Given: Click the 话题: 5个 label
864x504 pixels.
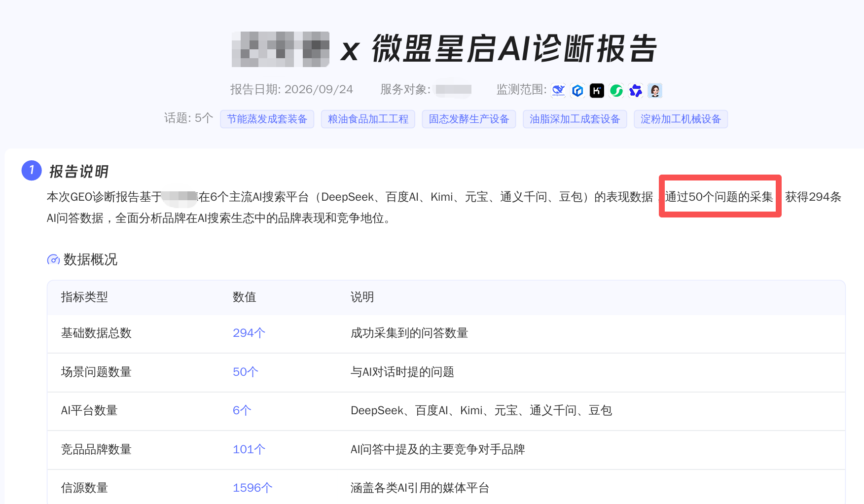Looking at the screenshot, I should (x=188, y=118).
